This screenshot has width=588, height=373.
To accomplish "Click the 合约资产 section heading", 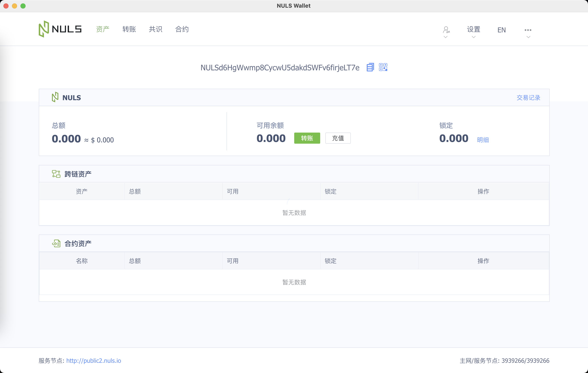I will 78,243.
